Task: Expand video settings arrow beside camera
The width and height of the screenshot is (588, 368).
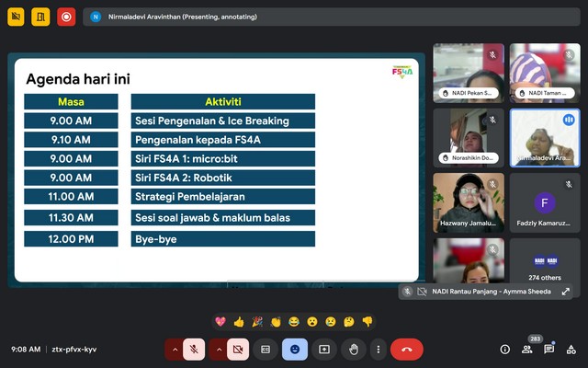Action: coord(218,350)
